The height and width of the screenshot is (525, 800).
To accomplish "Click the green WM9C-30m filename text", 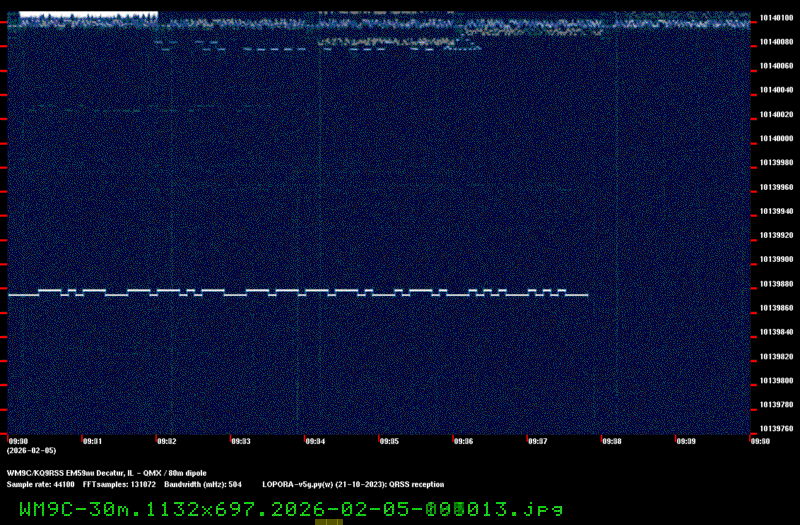I will pyautogui.click(x=291, y=508).
